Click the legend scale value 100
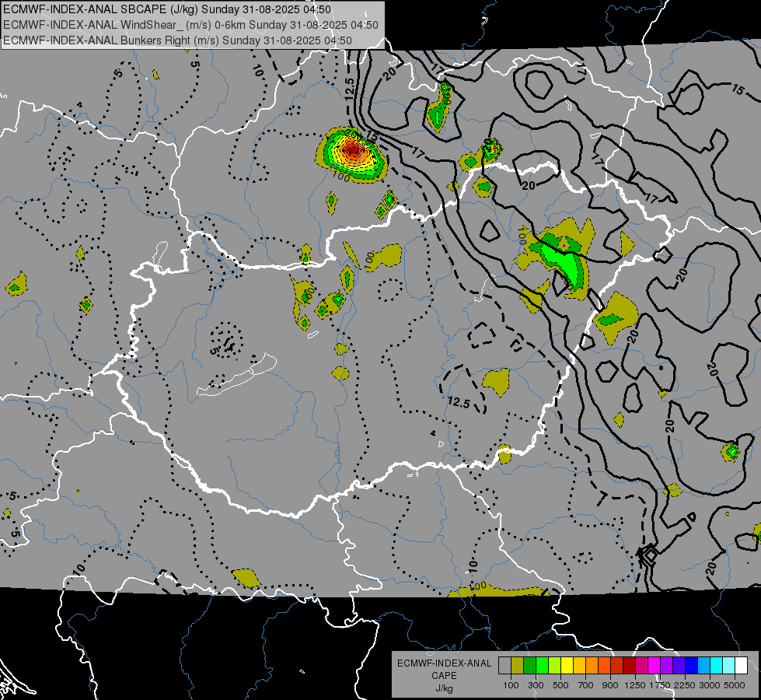 click(511, 685)
